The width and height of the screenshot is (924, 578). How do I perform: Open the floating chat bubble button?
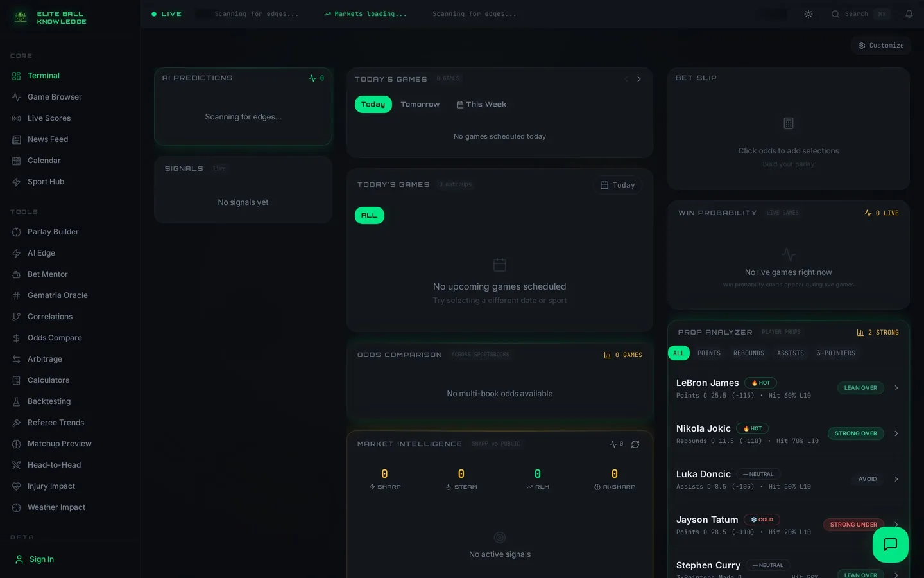(891, 545)
